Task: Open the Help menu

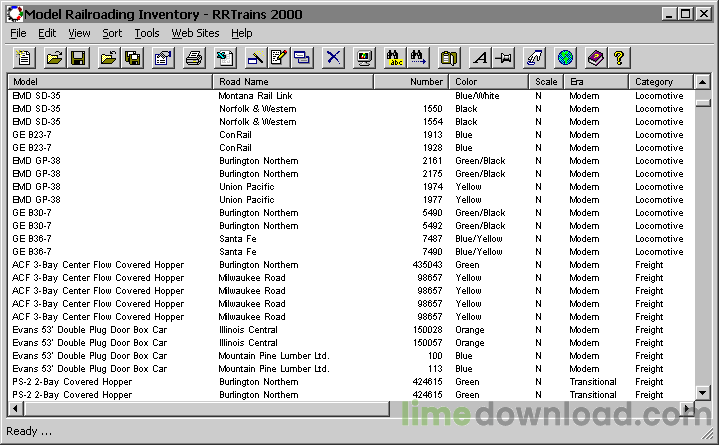Action: [x=242, y=33]
